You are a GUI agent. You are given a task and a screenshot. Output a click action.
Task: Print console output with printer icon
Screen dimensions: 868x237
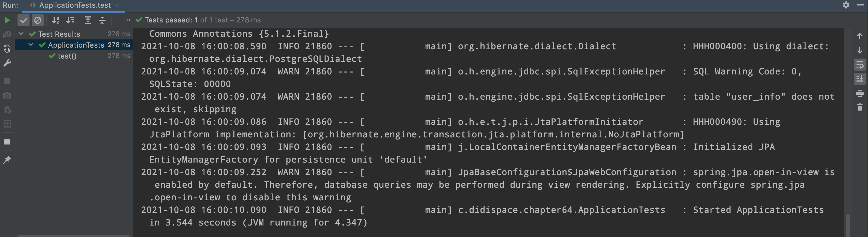860,93
